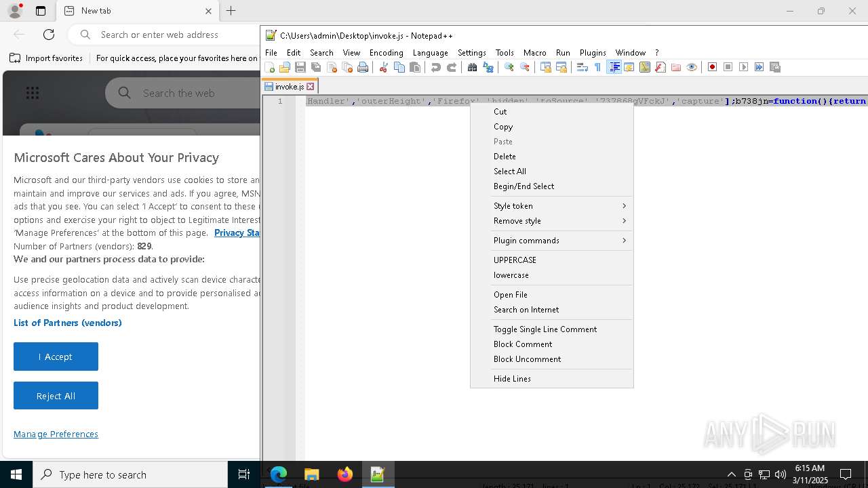The image size is (868, 488).
Task: Expand the Remove style submenu
Action: point(551,220)
